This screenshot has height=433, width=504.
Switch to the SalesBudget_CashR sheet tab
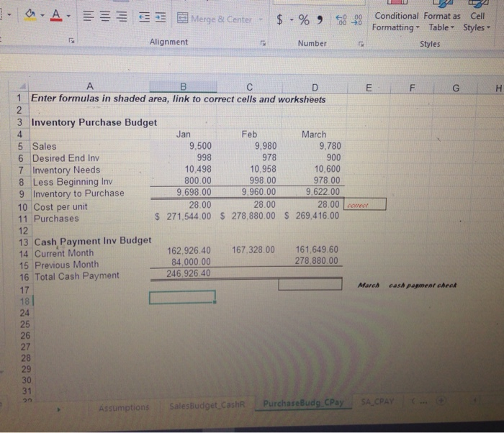coord(207,406)
